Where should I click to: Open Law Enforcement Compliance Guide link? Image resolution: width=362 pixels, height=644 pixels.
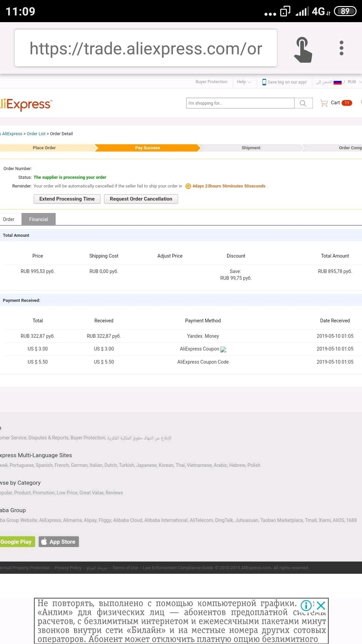pyautogui.click(x=178, y=568)
